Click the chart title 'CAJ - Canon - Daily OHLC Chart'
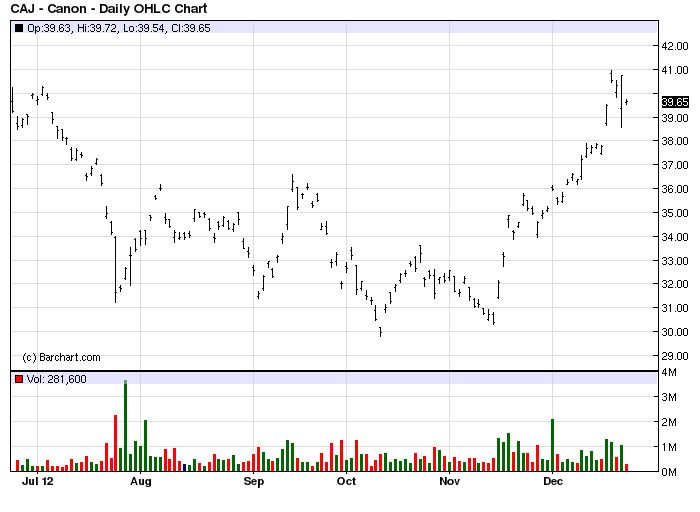This screenshot has width=700, height=512. 109,8
